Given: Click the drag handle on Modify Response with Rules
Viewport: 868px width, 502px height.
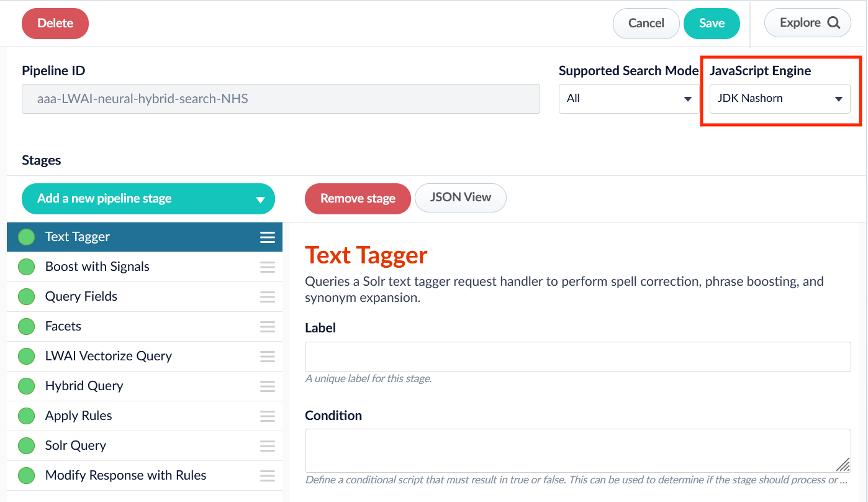Looking at the screenshot, I should click(268, 476).
